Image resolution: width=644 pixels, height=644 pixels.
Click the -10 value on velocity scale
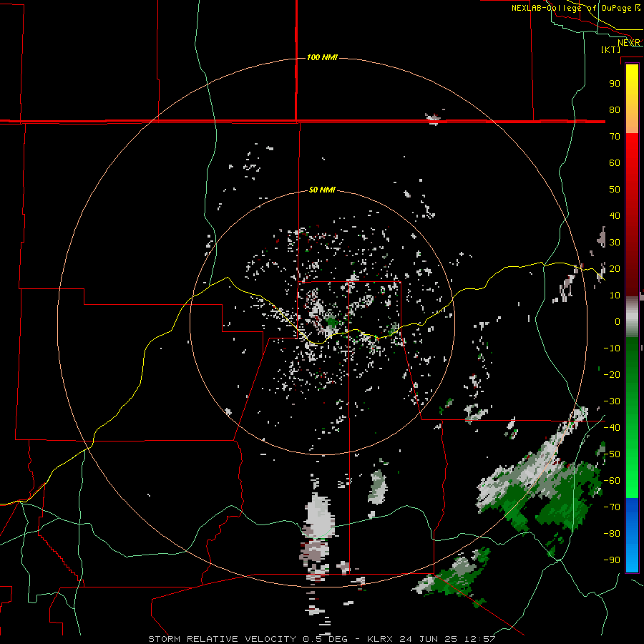(612, 348)
